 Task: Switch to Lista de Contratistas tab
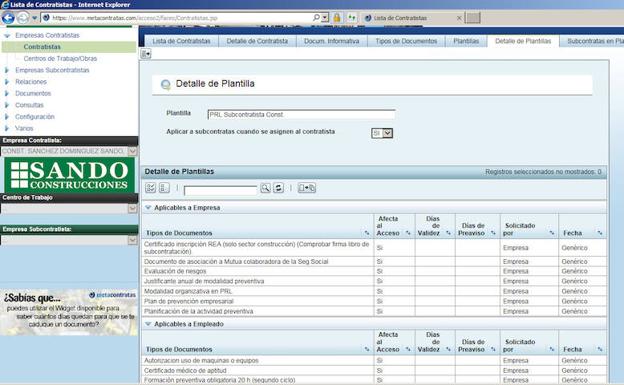[x=181, y=41]
